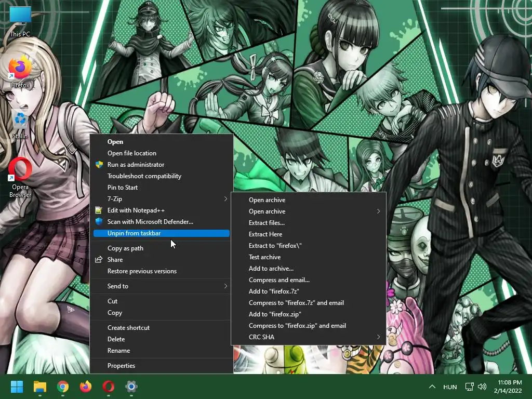Select Extract Here

(x=309, y=234)
